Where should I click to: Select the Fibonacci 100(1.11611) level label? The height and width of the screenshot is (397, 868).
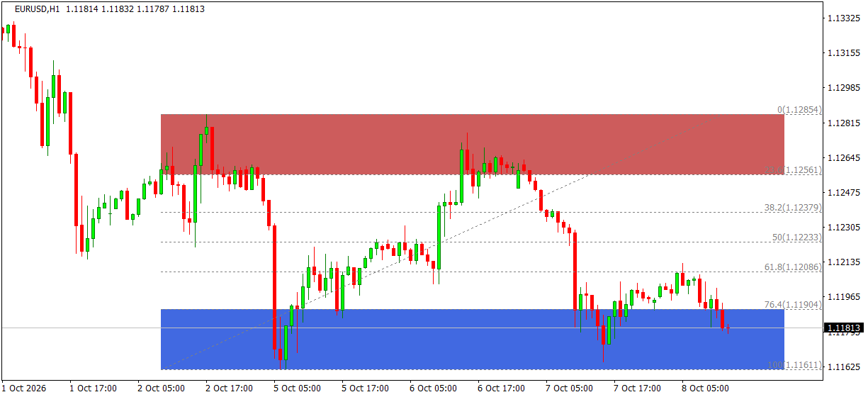pyautogui.click(x=795, y=365)
